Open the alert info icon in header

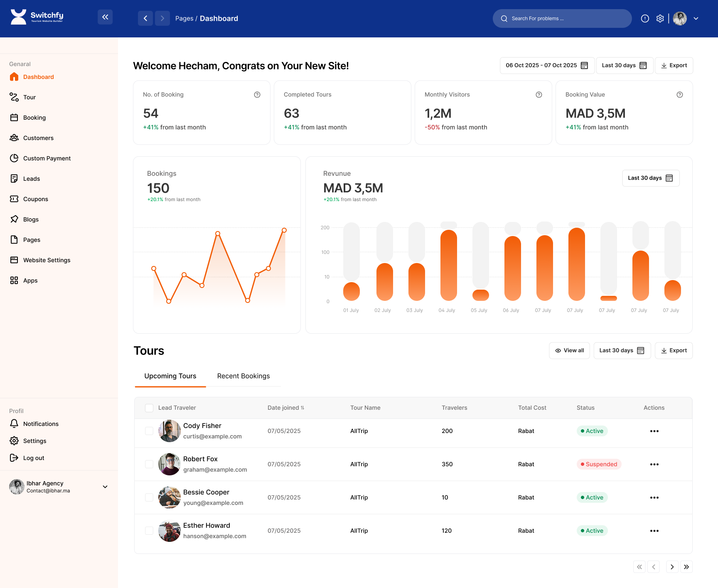[645, 19]
